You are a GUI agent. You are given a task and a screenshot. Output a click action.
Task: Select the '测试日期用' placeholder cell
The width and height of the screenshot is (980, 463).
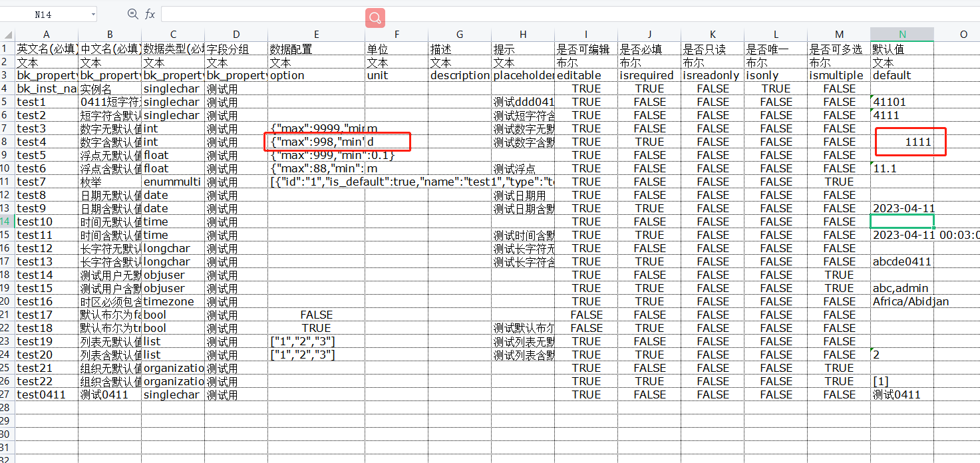pos(523,195)
